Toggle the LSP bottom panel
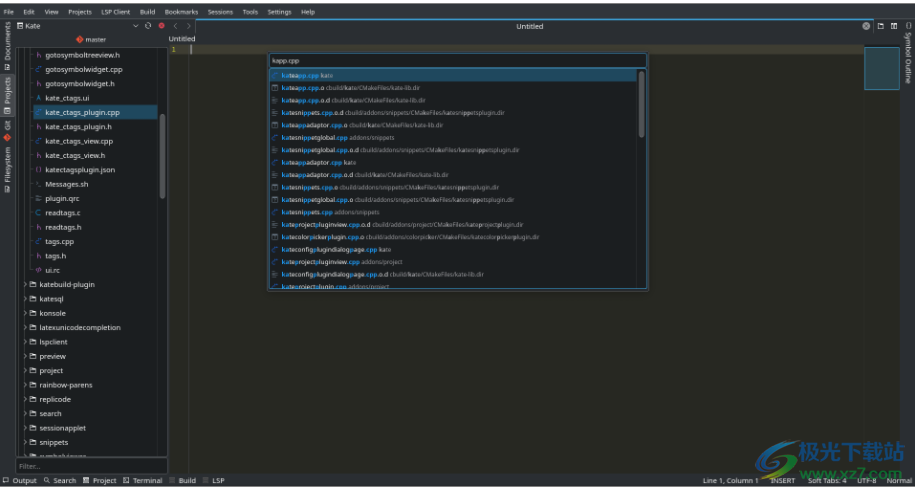The image size is (915, 490). (x=214, y=481)
